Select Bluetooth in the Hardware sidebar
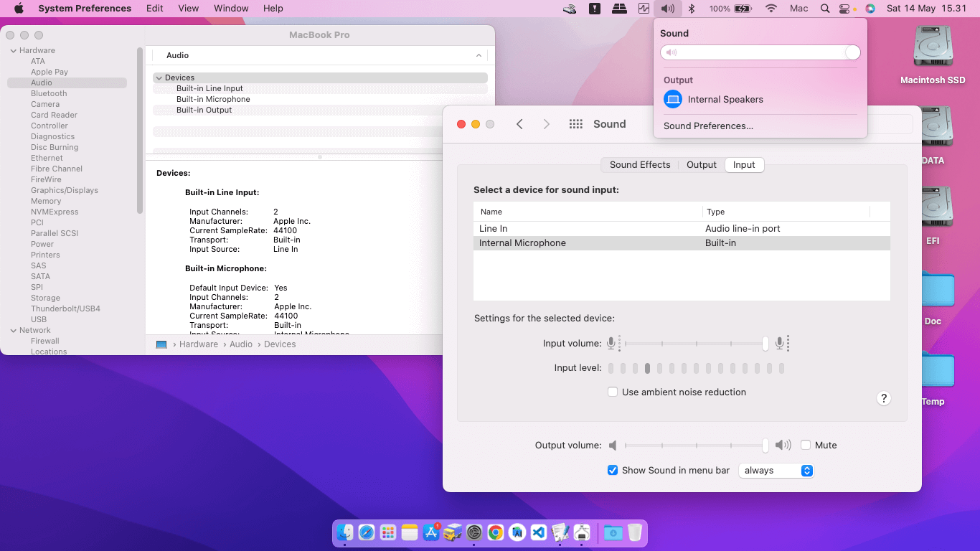The width and height of the screenshot is (980, 551). pyautogui.click(x=49, y=93)
